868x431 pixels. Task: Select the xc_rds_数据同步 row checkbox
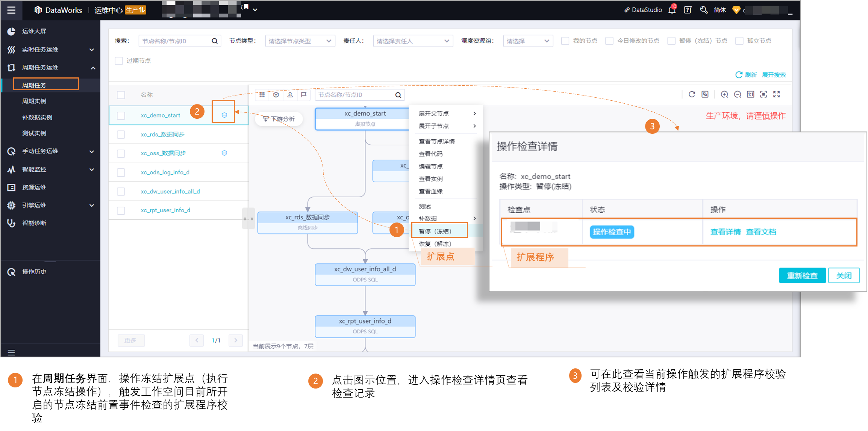(x=121, y=135)
